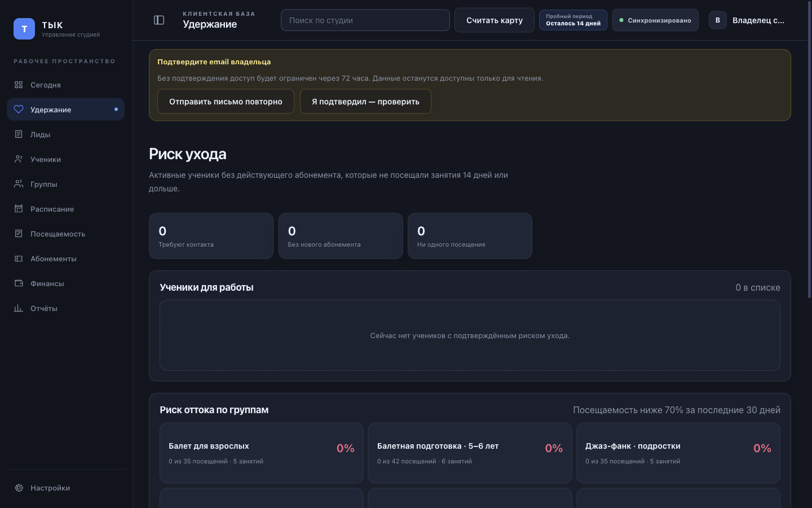Go to Финансы section
Viewport: 812px width, 508px height.
coord(65,283)
